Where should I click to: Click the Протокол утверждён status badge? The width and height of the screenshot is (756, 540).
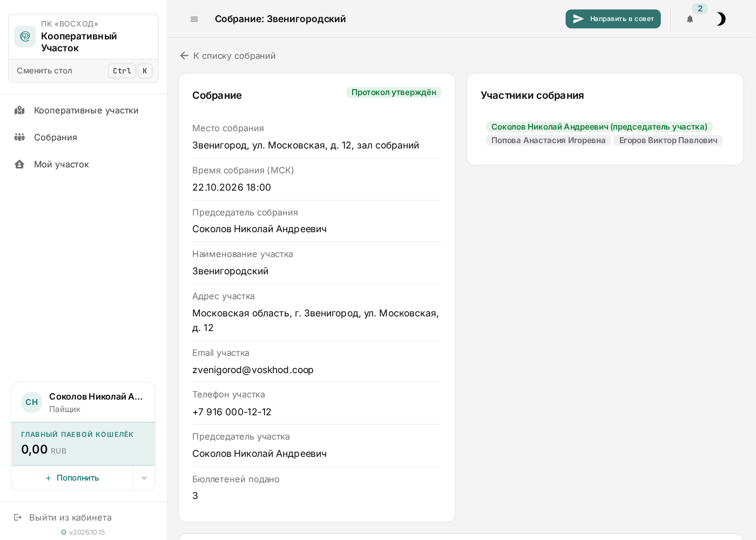tap(394, 92)
